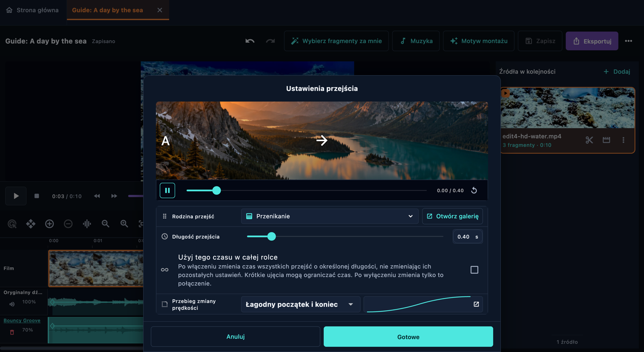Open the Rodzina przejść Przenikanie dropdown
Viewport: 644px width, 352px height.
pyautogui.click(x=330, y=216)
